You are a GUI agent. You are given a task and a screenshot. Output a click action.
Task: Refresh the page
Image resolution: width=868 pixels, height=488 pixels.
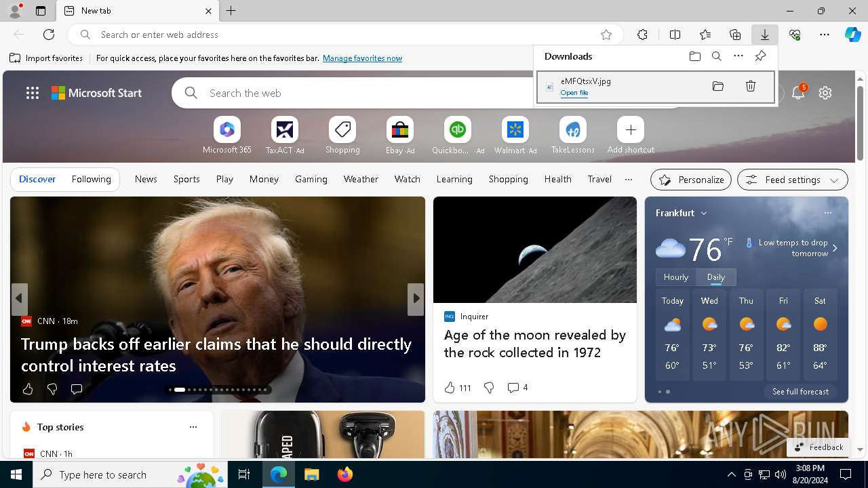coord(49,35)
